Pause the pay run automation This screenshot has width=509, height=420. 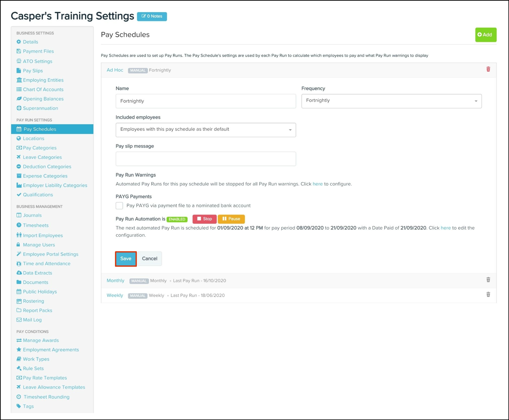(x=231, y=219)
